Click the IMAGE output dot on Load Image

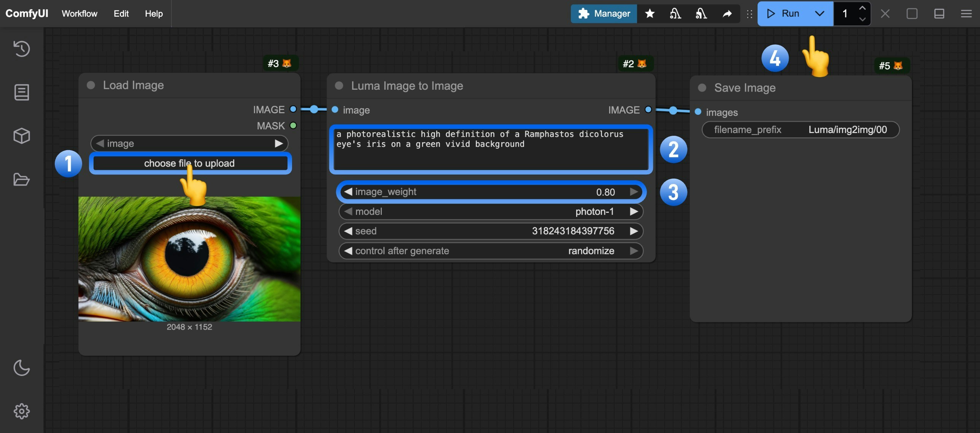click(293, 109)
